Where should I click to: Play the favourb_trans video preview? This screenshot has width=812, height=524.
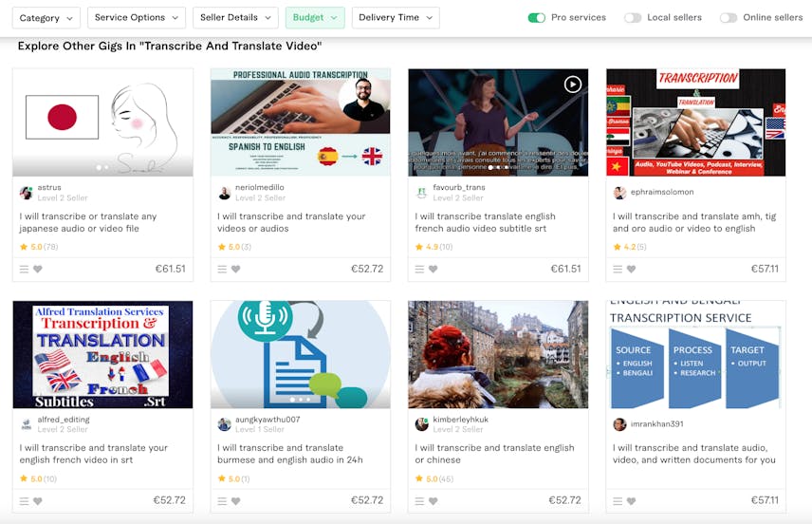(572, 84)
